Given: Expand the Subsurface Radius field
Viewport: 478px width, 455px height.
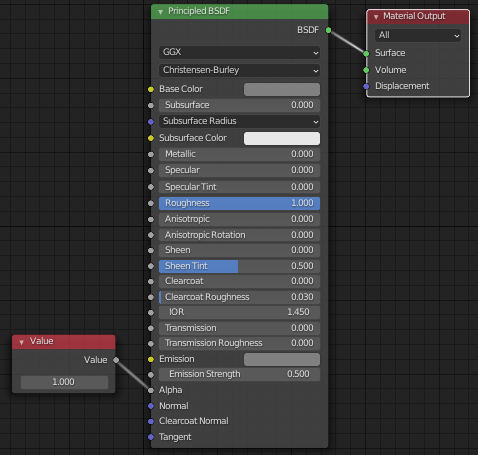Looking at the screenshot, I should point(239,121).
